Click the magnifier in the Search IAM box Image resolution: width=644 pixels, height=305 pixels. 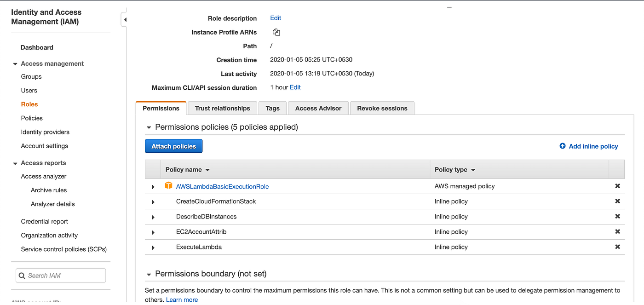(22, 275)
